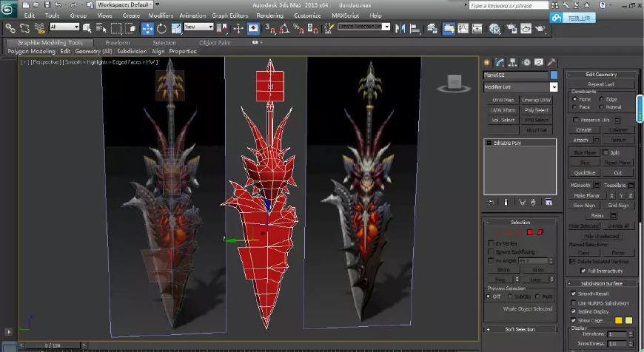
Task: Switch to the Object Paint ribbon tab
Action: pyautogui.click(x=215, y=43)
